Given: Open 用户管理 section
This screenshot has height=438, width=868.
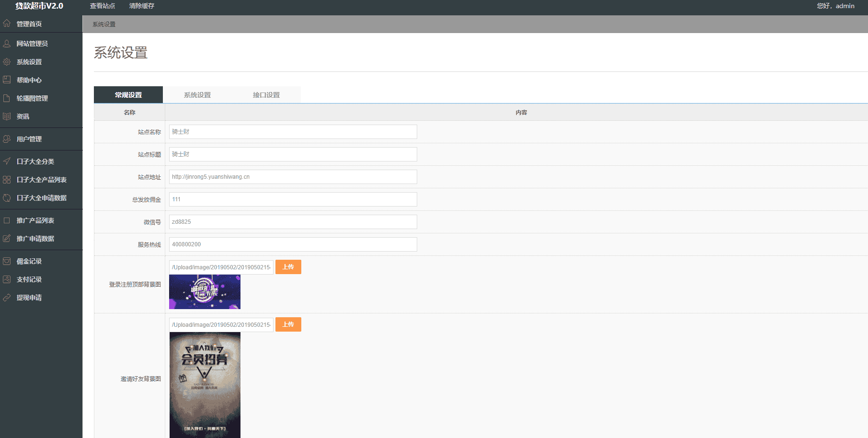Looking at the screenshot, I should click(x=29, y=139).
